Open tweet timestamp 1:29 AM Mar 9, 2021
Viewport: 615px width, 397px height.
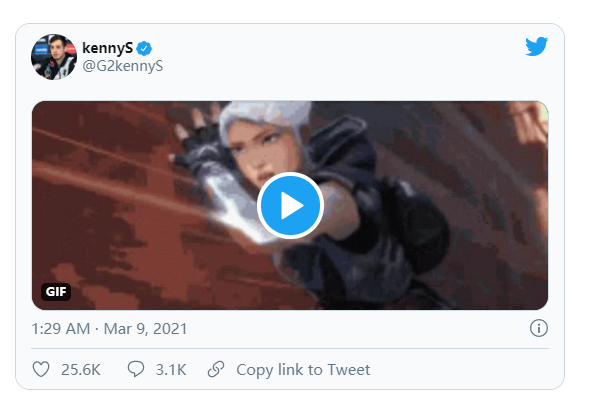tap(109, 329)
